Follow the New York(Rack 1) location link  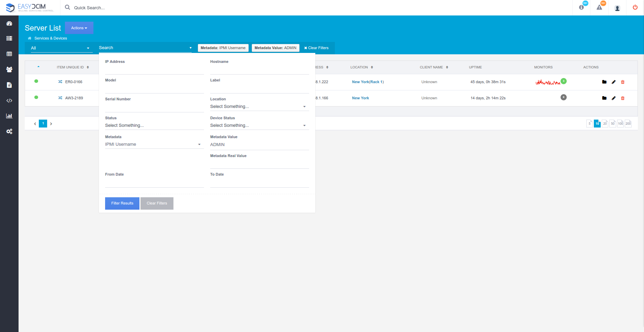pyautogui.click(x=368, y=82)
